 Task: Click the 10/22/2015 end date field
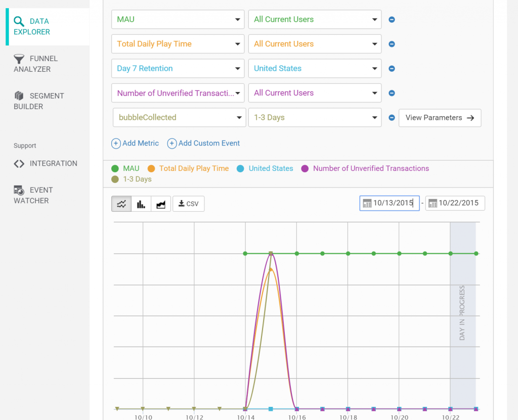click(x=455, y=203)
